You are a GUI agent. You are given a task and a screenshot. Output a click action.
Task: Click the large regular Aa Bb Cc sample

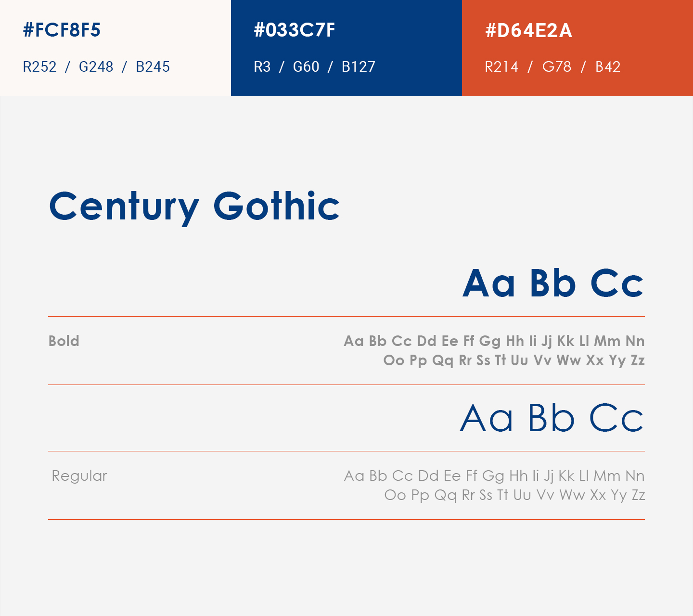[552, 418]
